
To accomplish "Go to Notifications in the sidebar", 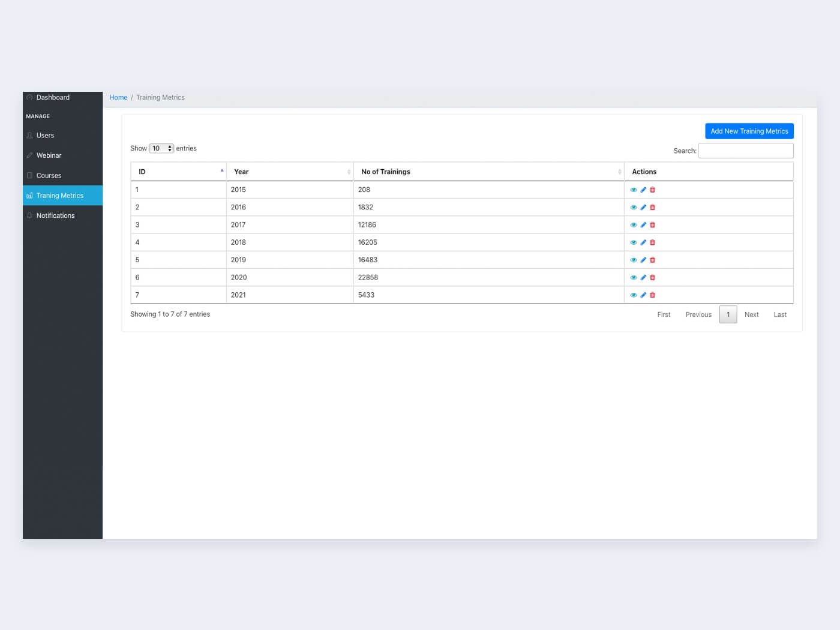I will pos(55,215).
